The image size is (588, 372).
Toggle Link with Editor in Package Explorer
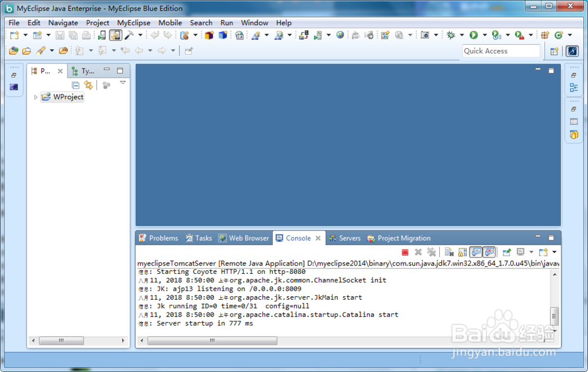point(89,85)
